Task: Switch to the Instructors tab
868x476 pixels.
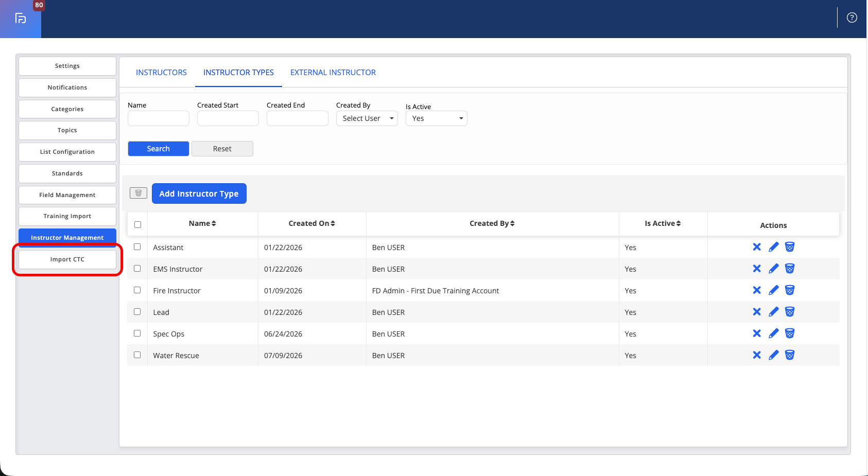Action: click(x=161, y=73)
